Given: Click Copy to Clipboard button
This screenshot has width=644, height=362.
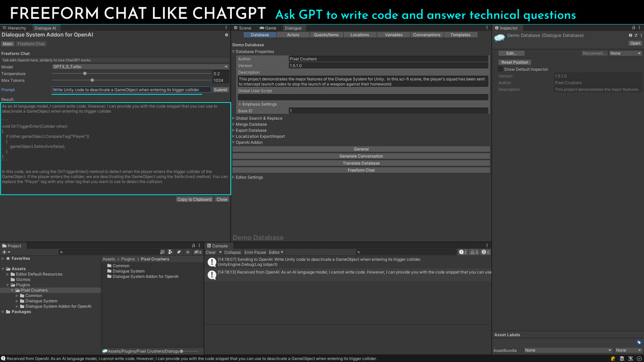Looking at the screenshot, I should pyautogui.click(x=194, y=200).
